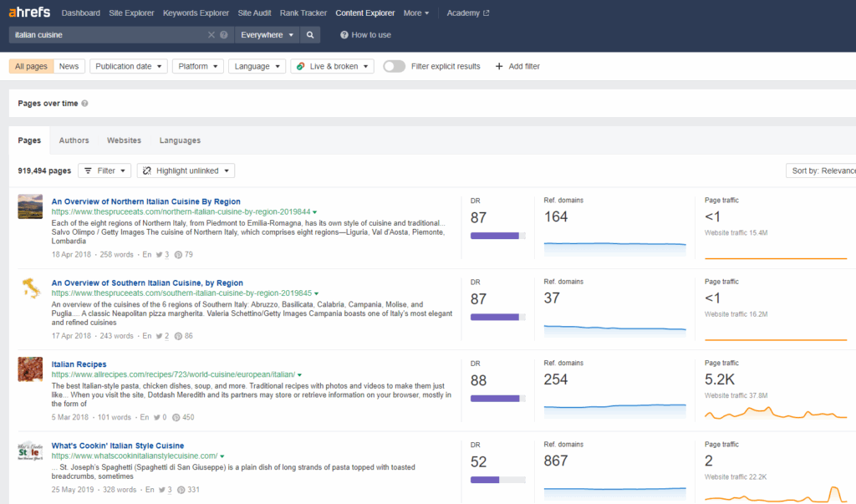Click Ref. domains value 164
The width and height of the screenshot is (856, 504).
556,216
